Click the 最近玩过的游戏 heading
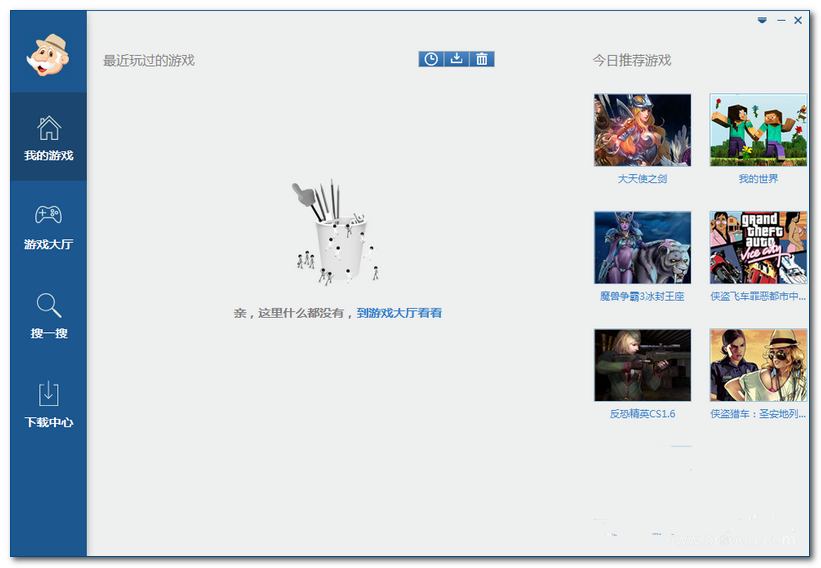This screenshot has height=568, width=821. coord(149,61)
